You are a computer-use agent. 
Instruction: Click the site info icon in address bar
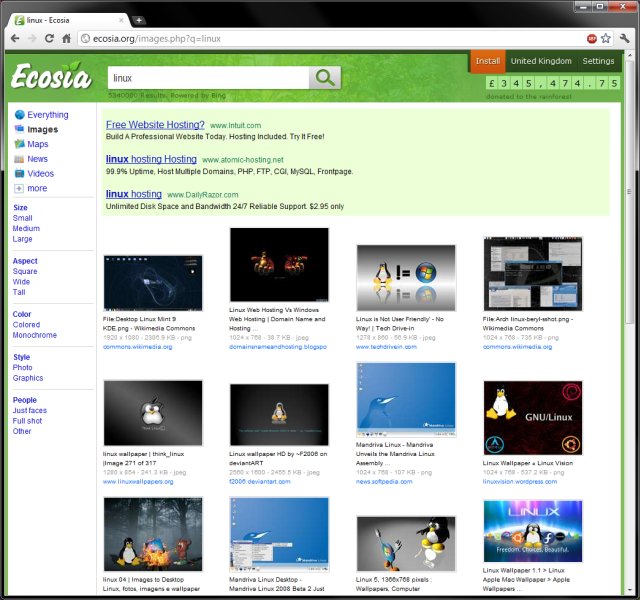85,38
